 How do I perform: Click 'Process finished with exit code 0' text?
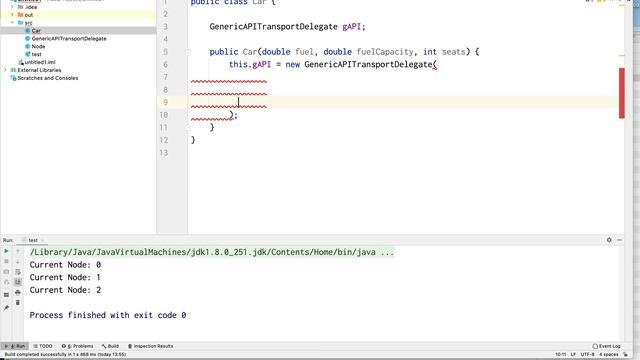(108, 315)
